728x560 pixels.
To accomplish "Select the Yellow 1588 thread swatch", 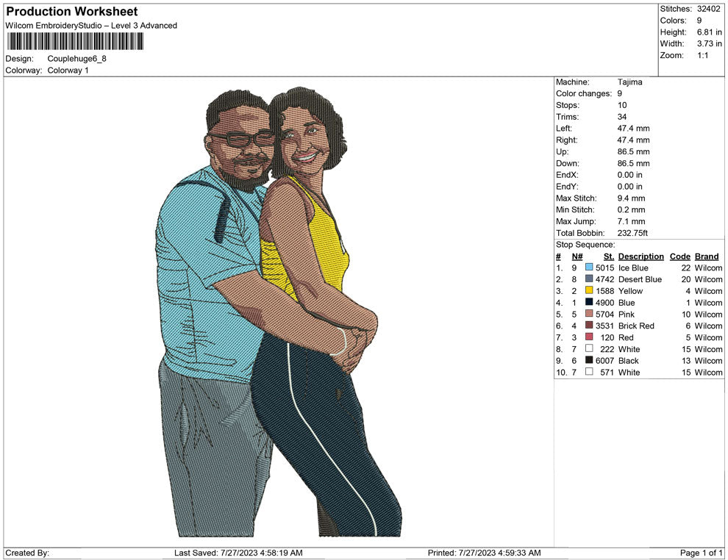I will click(x=588, y=291).
